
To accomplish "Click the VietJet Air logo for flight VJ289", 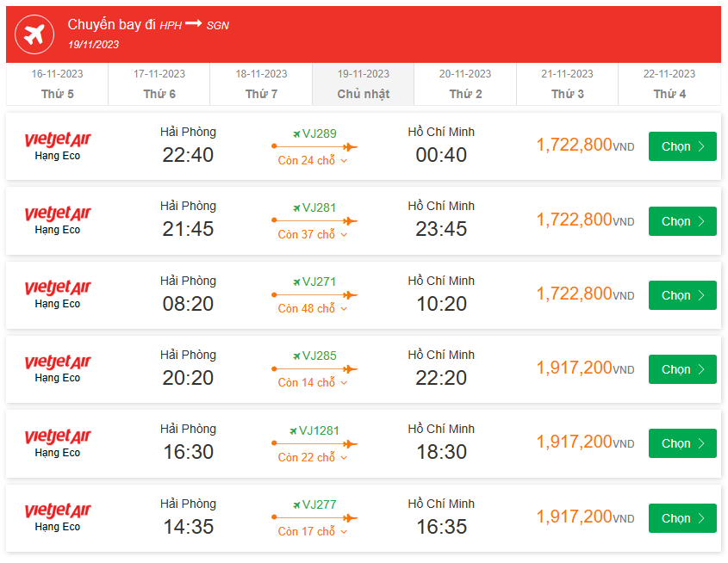I will [58, 139].
